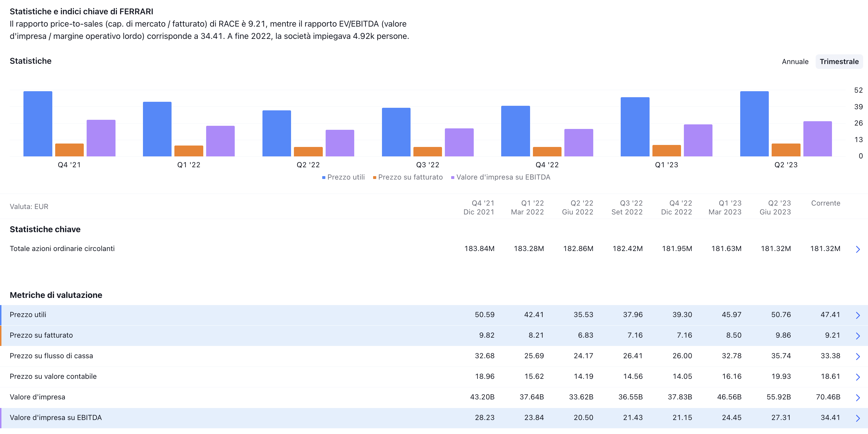Image resolution: width=868 pixels, height=434 pixels.
Task: Click the shares outstanding value 183.84M
Action: (x=479, y=248)
